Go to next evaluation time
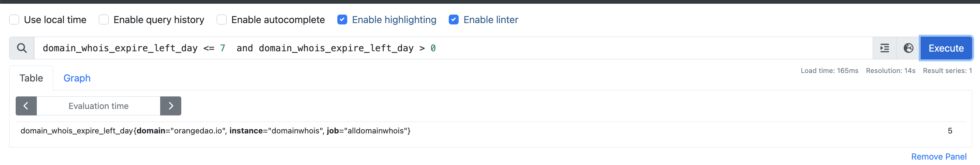 pyautogui.click(x=171, y=106)
